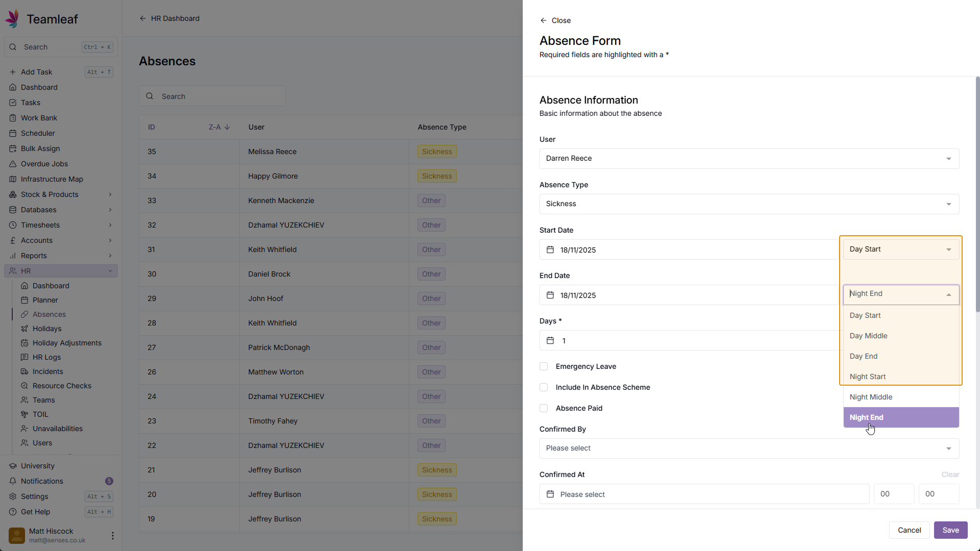Click the Start Date calendar icon
The height and width of the screenshot is (551, 980).
[x=550, y=250]
